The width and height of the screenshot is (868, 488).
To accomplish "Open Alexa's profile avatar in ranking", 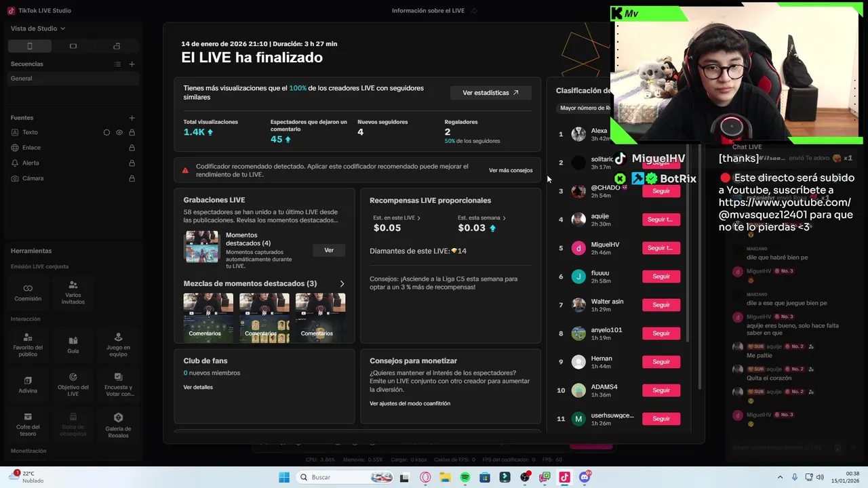I will point(578,134).
